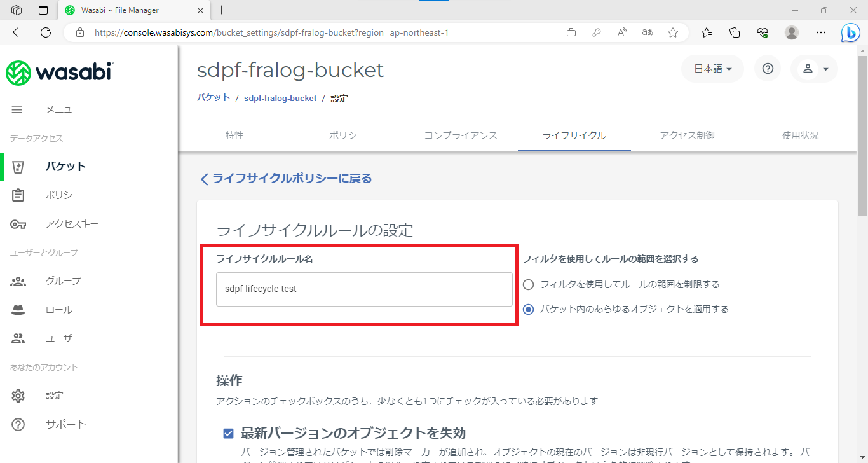This screenshot has height=463, width=868.
Task: Open Edge Settings and more menu
Action: click(821, 32)
